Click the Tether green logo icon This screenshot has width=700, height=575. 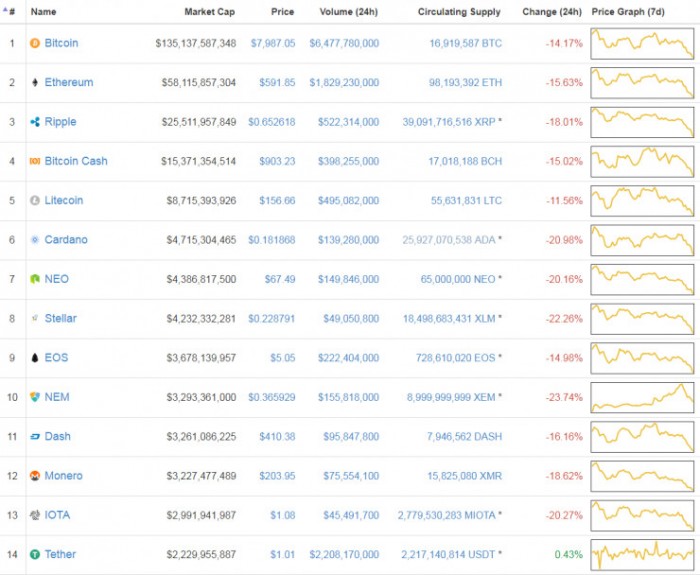35,554
